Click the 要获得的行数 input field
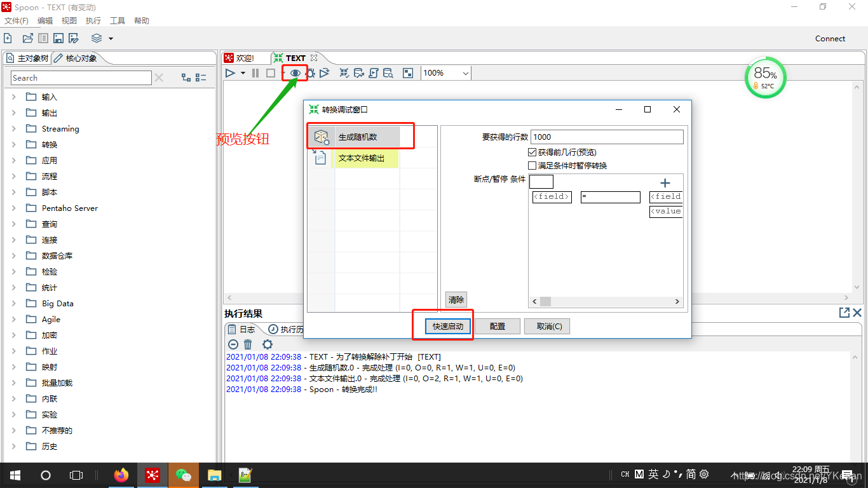Viewport: 868px width, 488px height. point(607,137)
